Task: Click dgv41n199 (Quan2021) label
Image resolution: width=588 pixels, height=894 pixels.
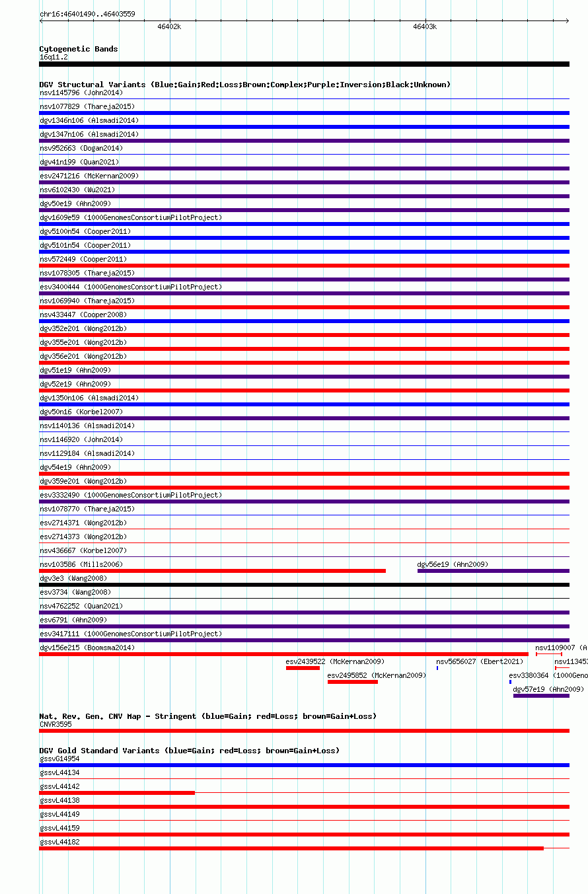Action: click(79, 162)
